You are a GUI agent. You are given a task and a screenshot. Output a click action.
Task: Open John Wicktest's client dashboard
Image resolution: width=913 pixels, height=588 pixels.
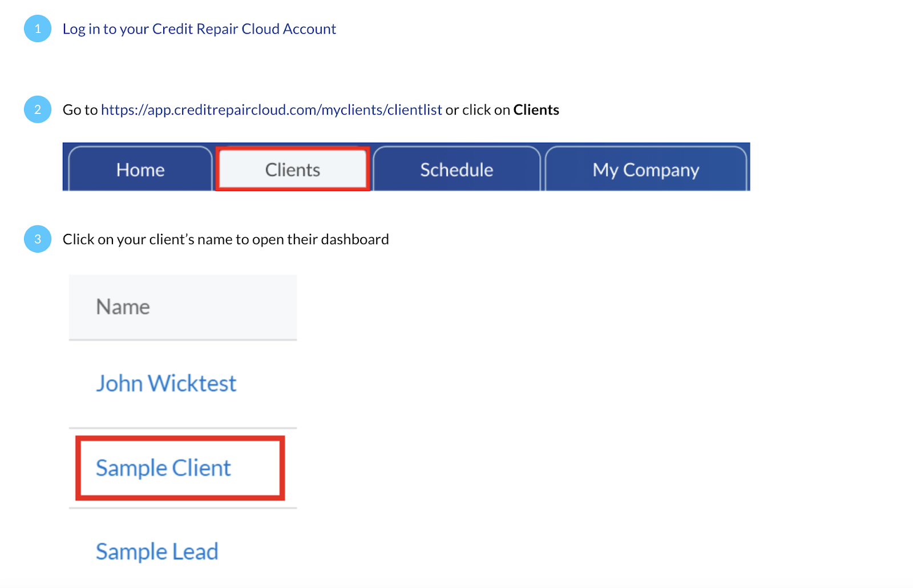pyautogui.click(x=166, y=383)
